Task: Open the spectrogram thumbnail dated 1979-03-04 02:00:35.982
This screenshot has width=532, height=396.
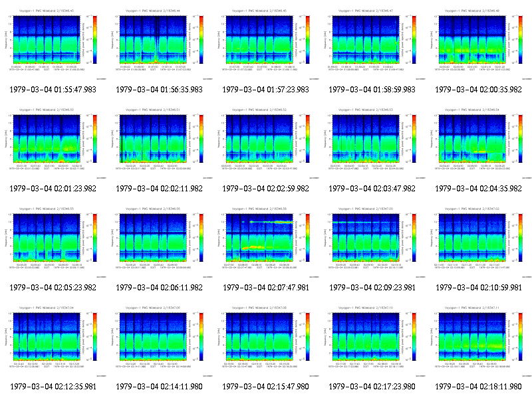Action: (479, 44)
